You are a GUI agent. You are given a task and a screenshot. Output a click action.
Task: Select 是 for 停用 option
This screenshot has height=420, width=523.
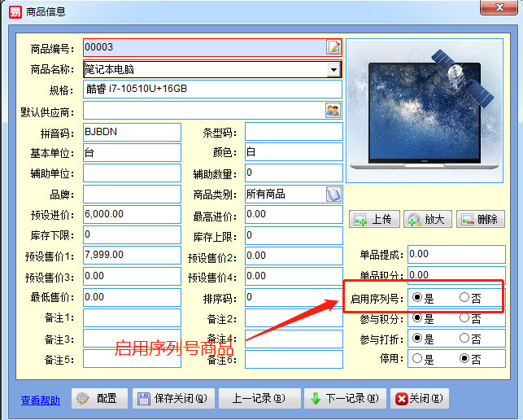point(417,358)
